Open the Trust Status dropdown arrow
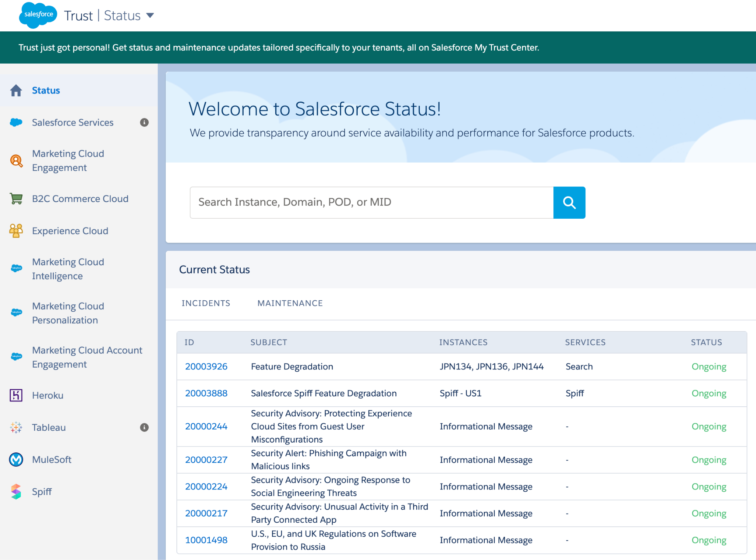756x560 pixels. click(150, 16)
